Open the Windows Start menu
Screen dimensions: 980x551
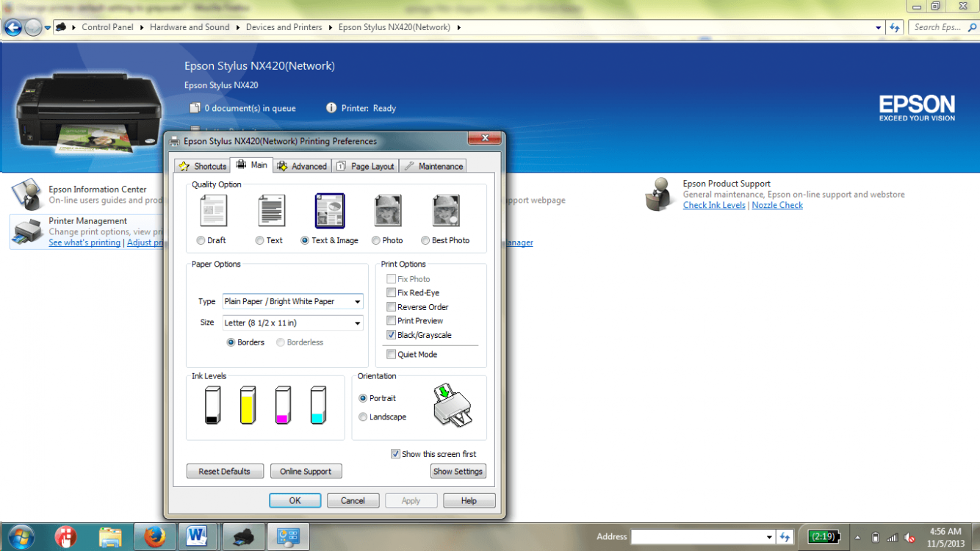click(20, 536)
